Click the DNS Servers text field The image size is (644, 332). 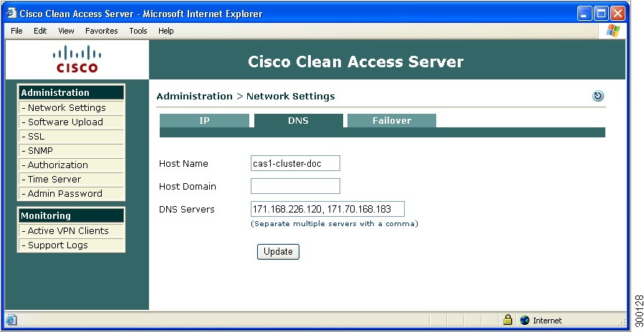click(327, 209)
